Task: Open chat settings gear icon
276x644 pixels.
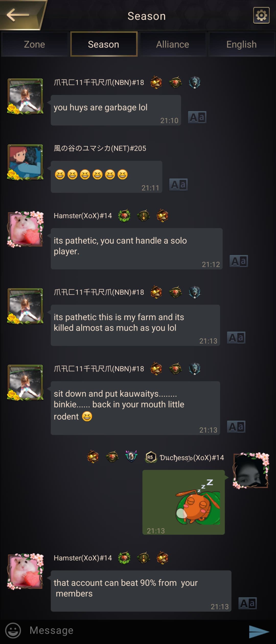Action: (261, 15)
